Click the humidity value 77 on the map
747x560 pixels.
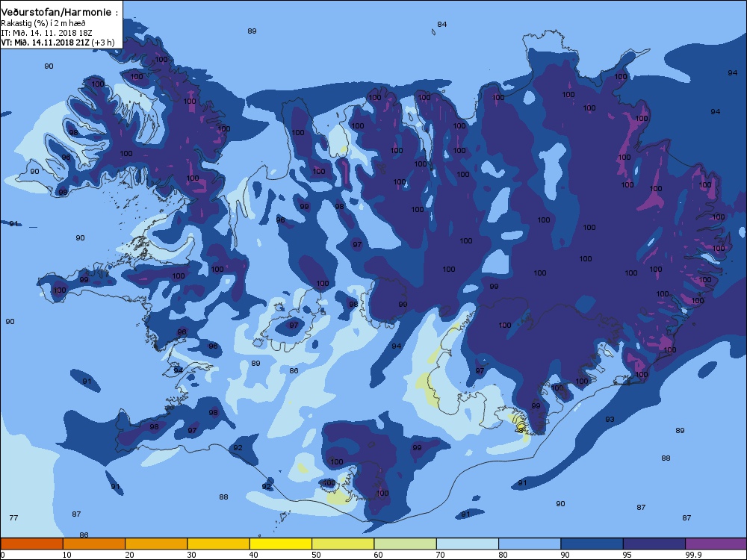point(13,517)
